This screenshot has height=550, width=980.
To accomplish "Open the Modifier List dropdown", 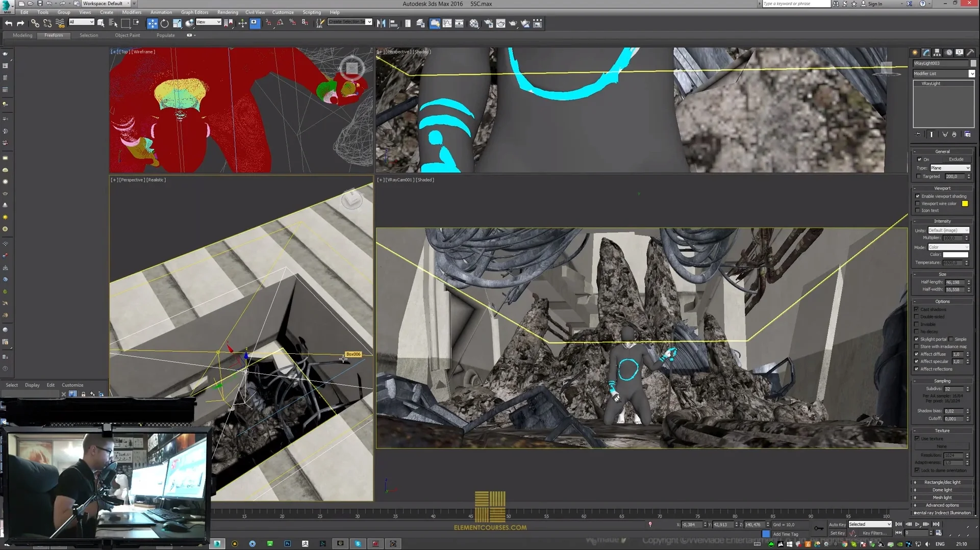I will (944, 73).
